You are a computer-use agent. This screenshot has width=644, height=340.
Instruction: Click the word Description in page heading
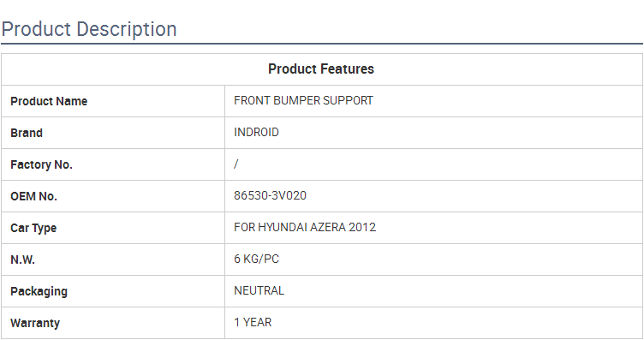(127, 30)
